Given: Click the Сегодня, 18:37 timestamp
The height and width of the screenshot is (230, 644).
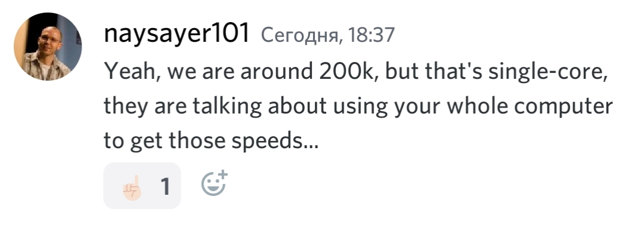Looking at the screenshot, I should point(327,35).
